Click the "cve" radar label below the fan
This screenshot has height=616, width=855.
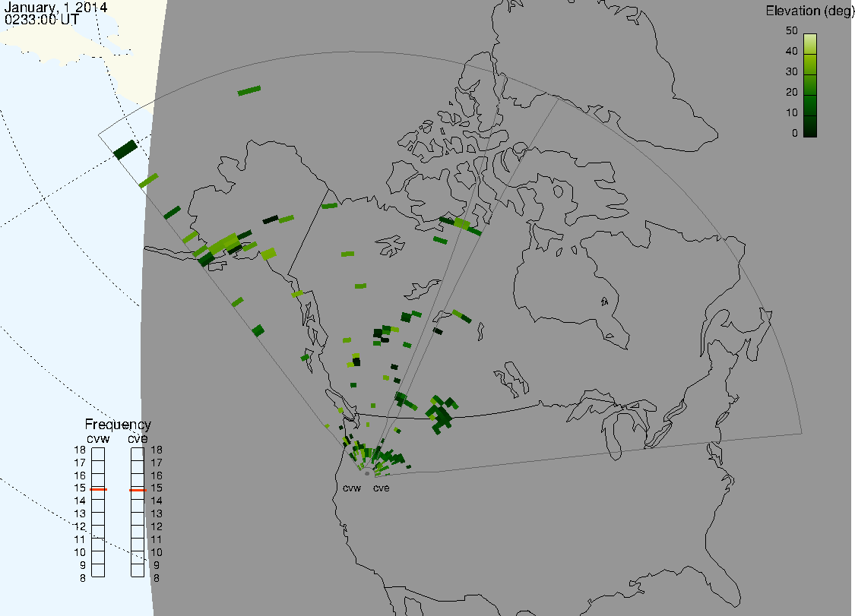click(382, 488)
